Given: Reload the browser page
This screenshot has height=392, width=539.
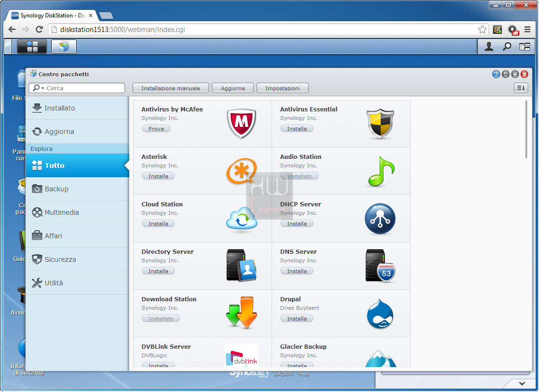Looking at the screenshot, I should pyautogui.click(x=39, y=30).
